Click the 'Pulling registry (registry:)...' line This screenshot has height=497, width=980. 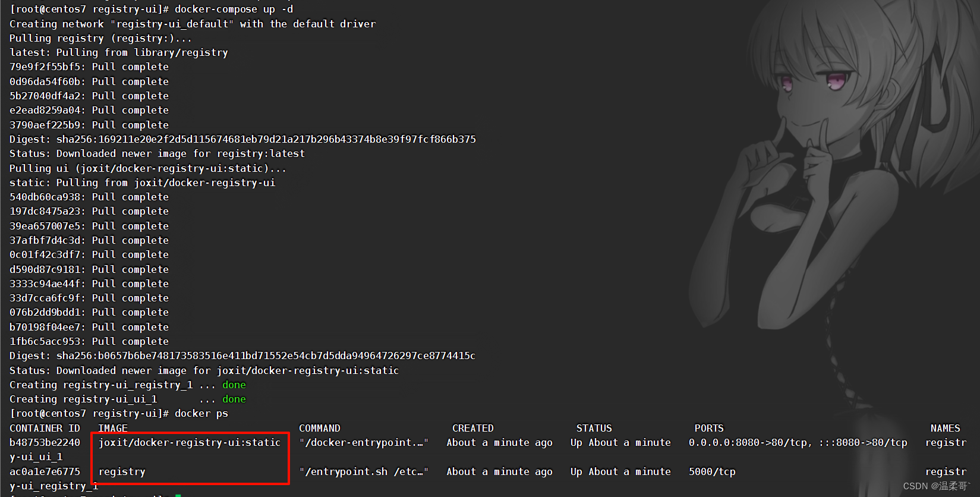(100, 38)
